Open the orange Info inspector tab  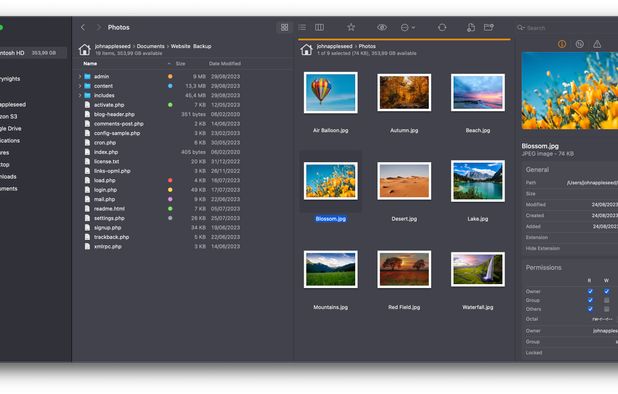pos(562,44)
